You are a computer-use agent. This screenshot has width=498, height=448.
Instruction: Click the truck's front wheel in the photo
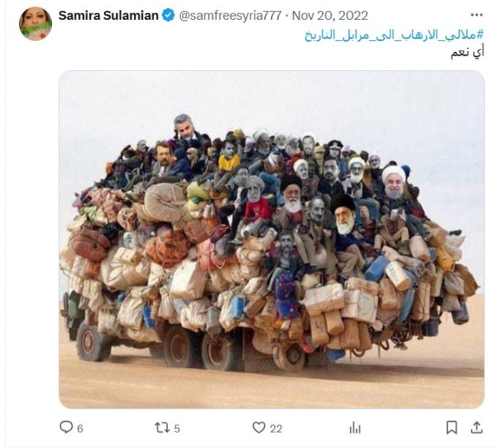coord(92,342)
